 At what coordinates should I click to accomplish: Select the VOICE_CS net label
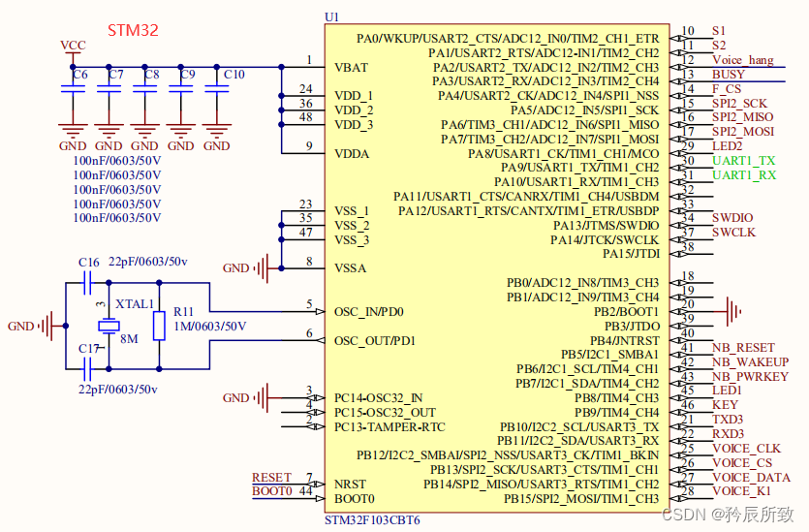coord(742,462)
